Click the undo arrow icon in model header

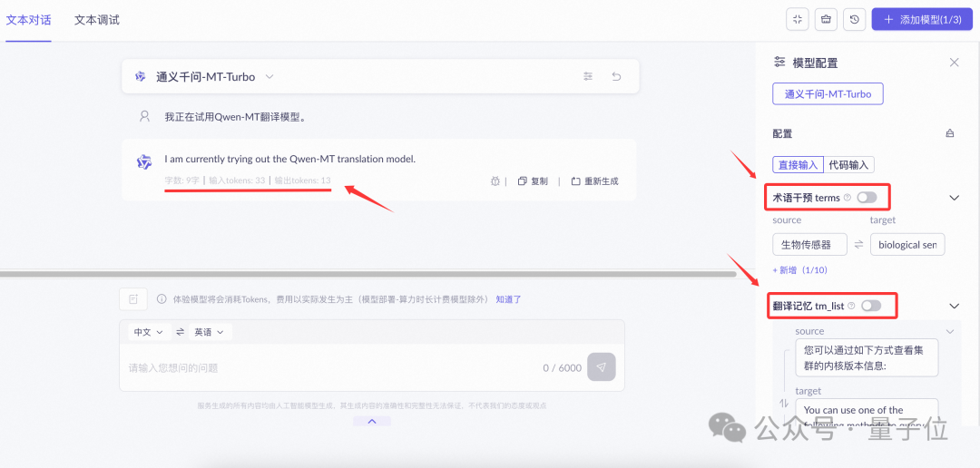[616, 77]
